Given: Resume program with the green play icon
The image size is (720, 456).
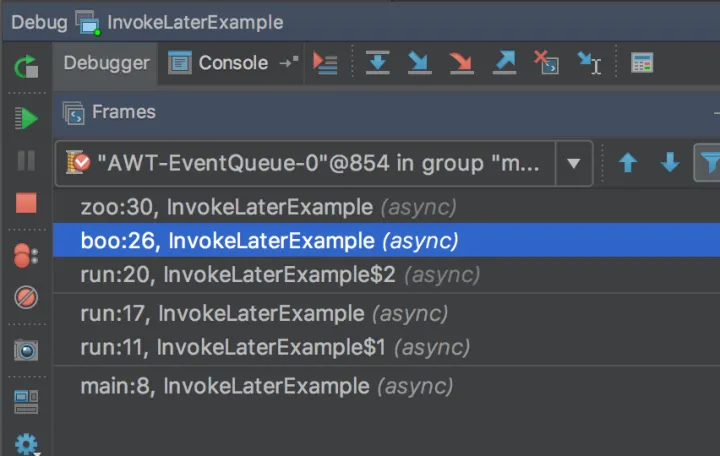Looking at the screenshot, I should pos(25,119).
